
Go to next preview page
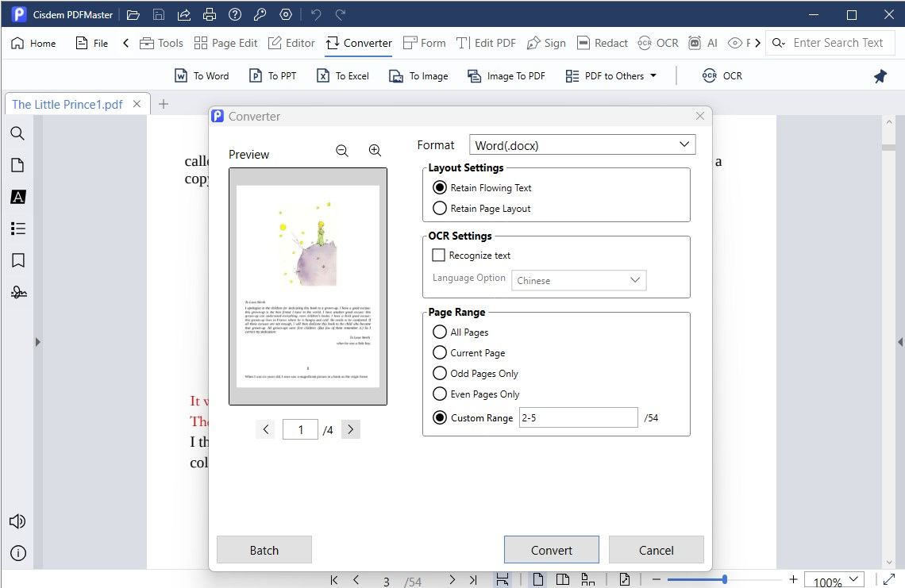pyautogui.click(x=350, y=429)
